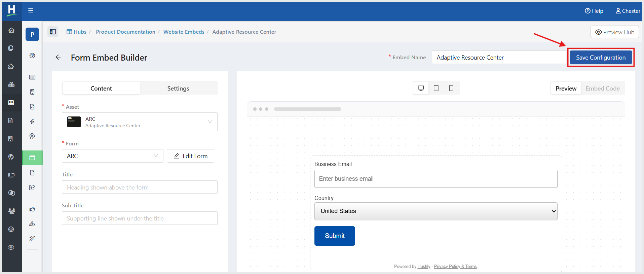Click the "Form Embed Builder" heading

pos(109,58)
